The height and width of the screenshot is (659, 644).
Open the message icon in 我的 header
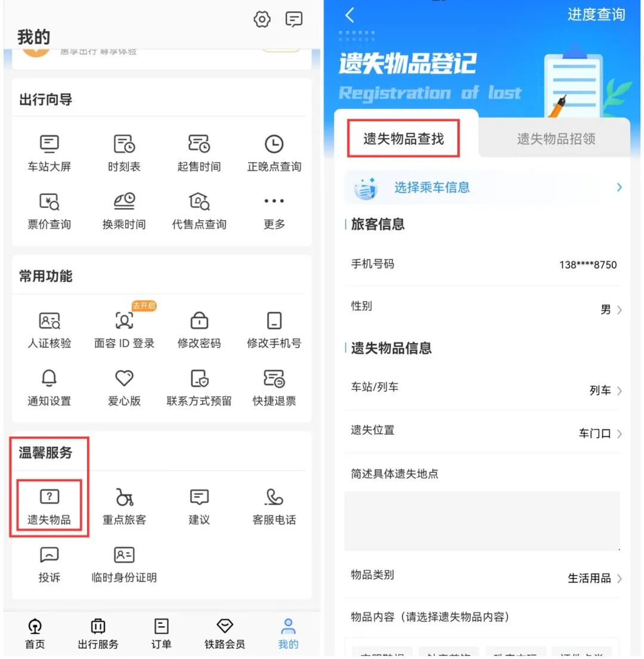[x=293, y=19]
